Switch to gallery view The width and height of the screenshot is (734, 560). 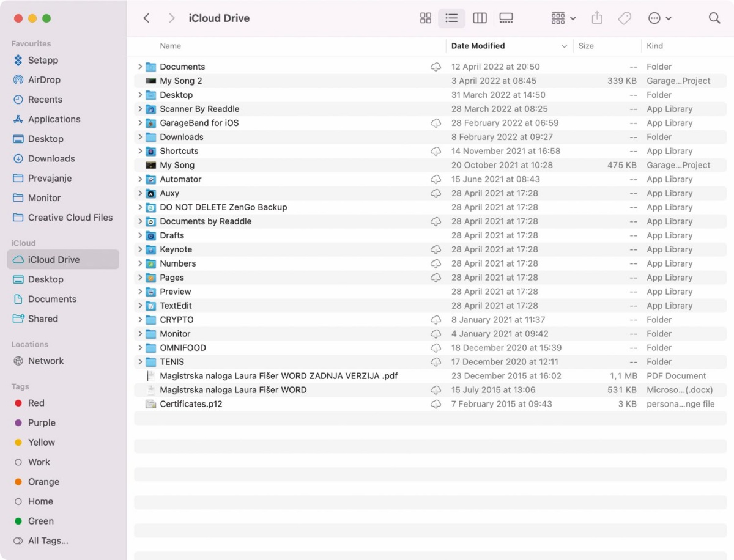pos(506,18)
